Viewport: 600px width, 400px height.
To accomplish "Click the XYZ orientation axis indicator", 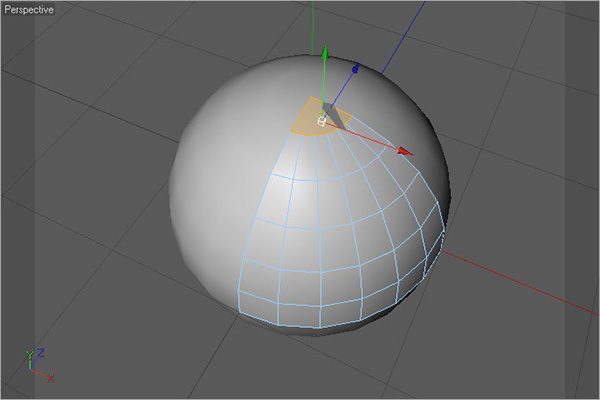I will [x=40, y=366].
